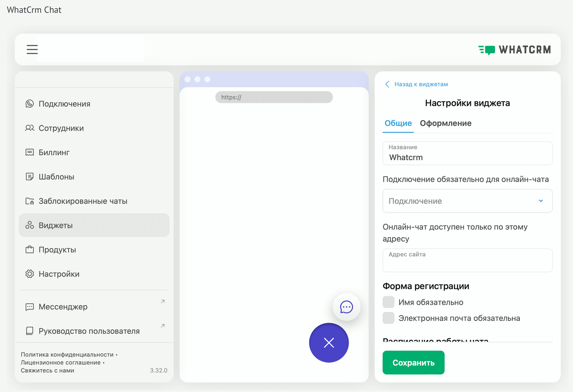
Task: Click the Биллинг icon in sidebar
Action: coord(30,152)
